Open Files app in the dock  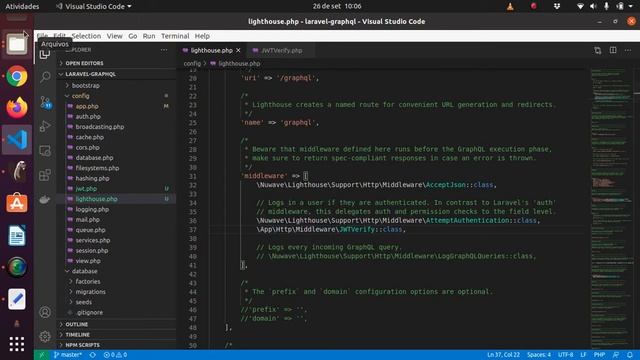[17, 43]
